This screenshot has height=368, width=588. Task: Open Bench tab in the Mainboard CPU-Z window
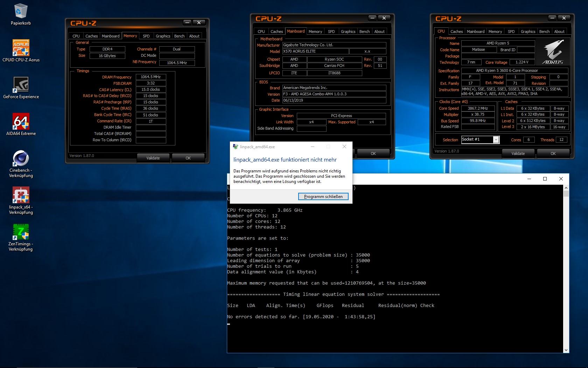click(364, 32)
